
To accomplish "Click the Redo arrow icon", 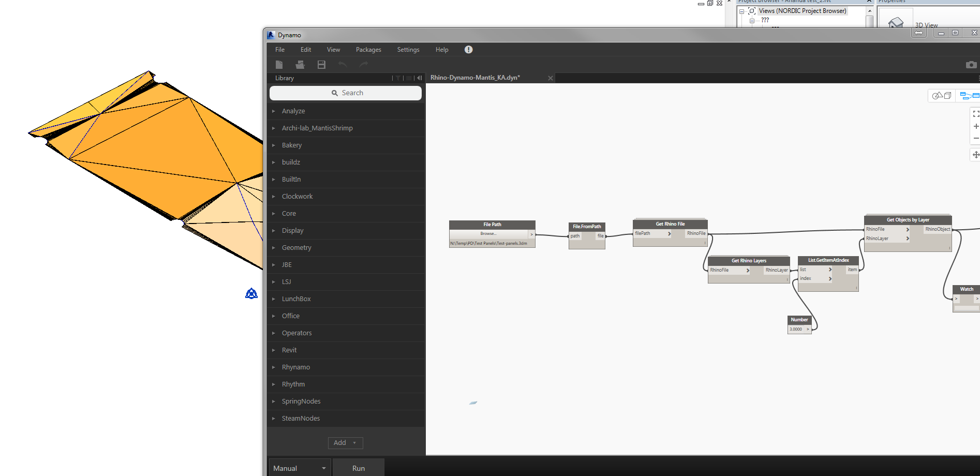I will pos(364,65).
